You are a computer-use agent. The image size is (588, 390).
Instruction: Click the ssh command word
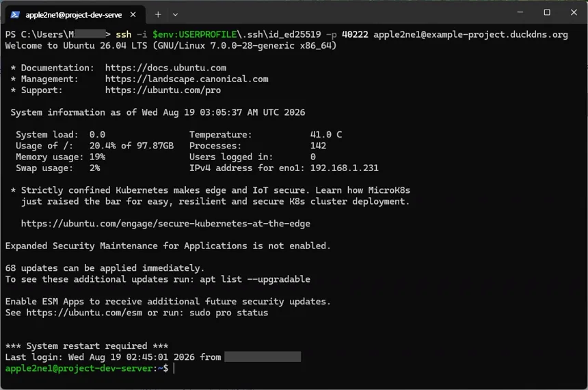pos(123,34)
